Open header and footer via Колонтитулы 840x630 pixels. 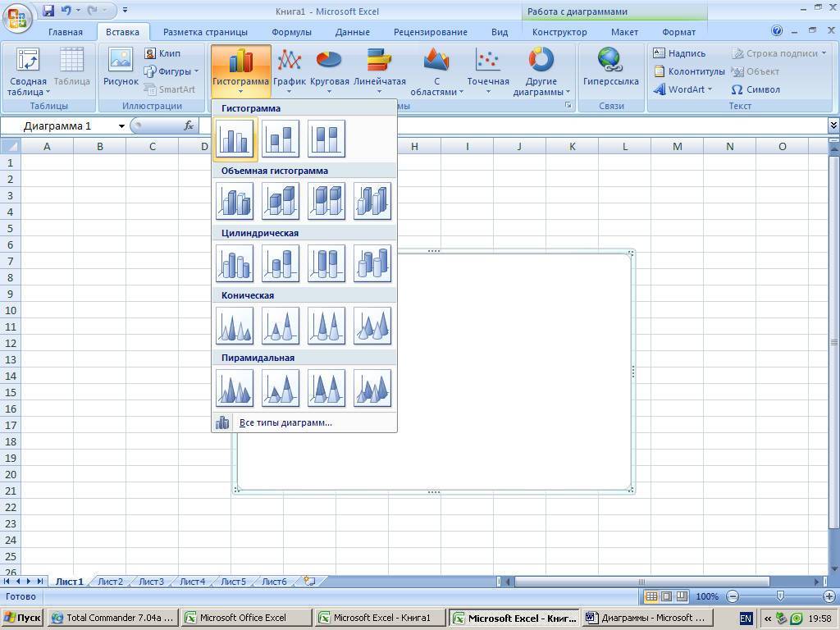coord(689,71)
